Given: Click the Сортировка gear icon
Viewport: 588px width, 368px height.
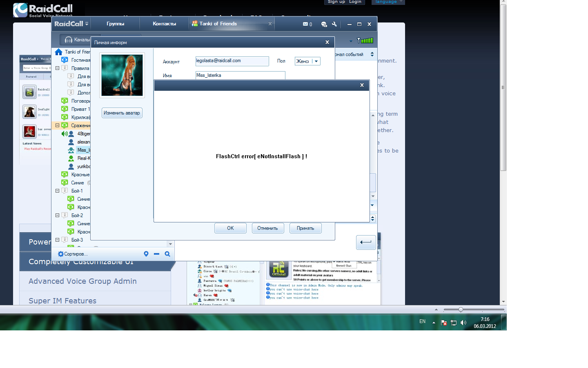Looking at the screenshot, I should [x=61, y=254].
